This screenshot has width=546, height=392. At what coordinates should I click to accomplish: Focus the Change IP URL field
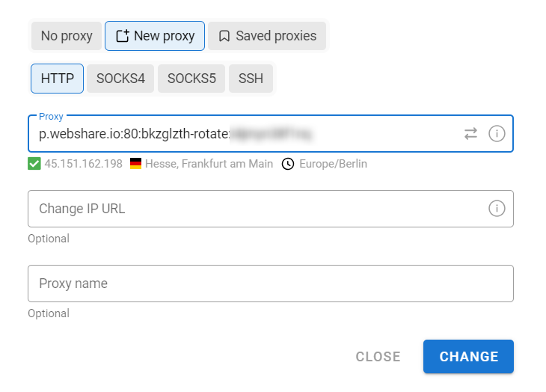coord(271,209)
